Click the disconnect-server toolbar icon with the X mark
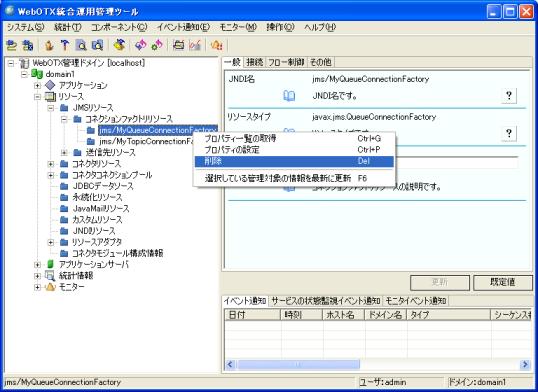538x392 pixels. click(x=27, y=45)
